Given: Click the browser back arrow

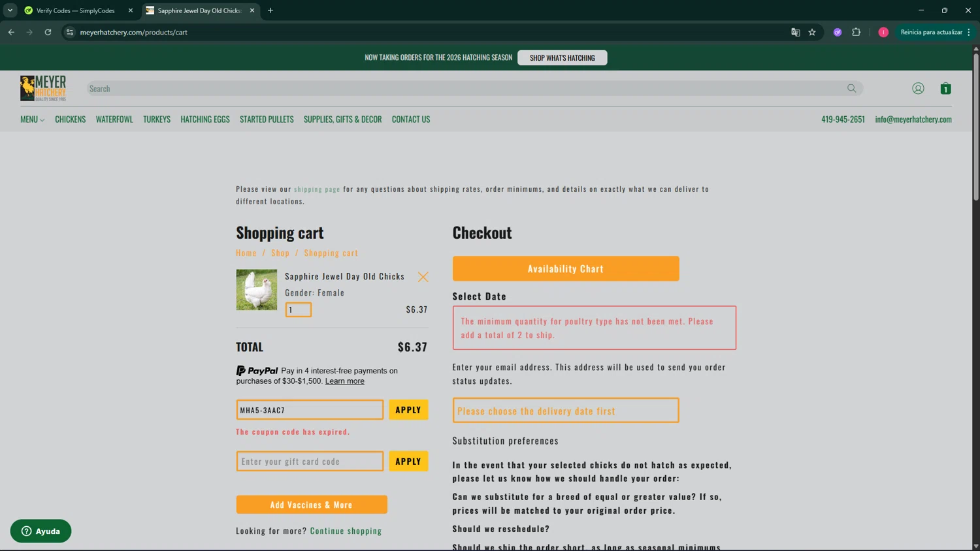Looking at the screenshot, I should (x=11, y=32).
